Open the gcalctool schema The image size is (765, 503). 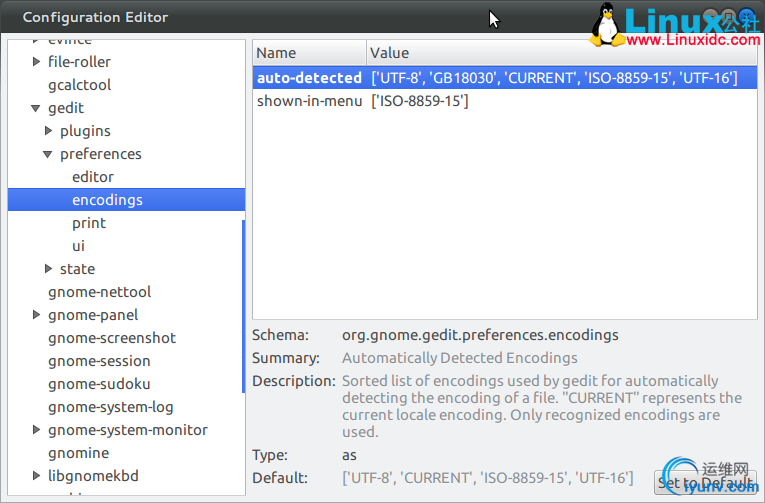[x=80, y=85]
